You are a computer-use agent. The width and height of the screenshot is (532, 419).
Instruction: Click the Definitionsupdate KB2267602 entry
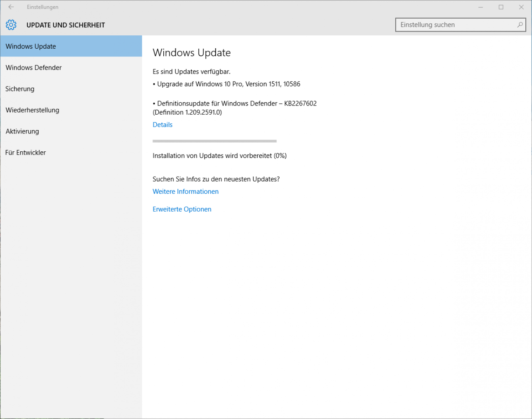point(235,108)
